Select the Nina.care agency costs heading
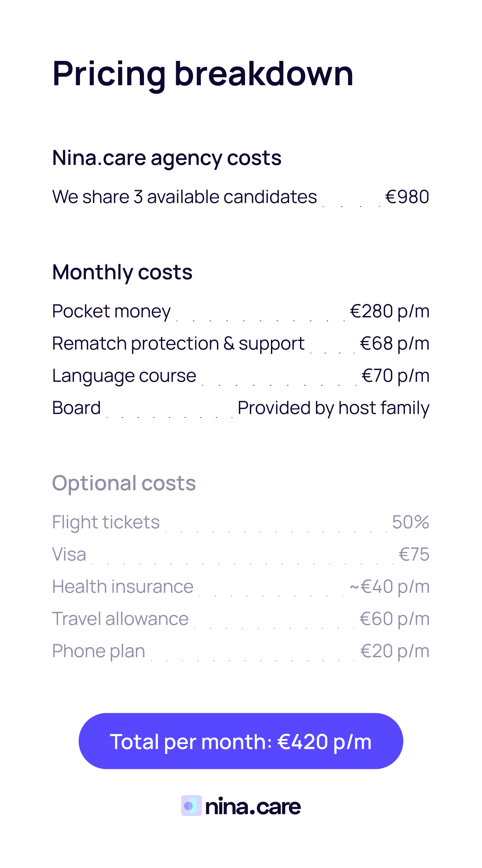482x868 pixels. pos(166,158)
